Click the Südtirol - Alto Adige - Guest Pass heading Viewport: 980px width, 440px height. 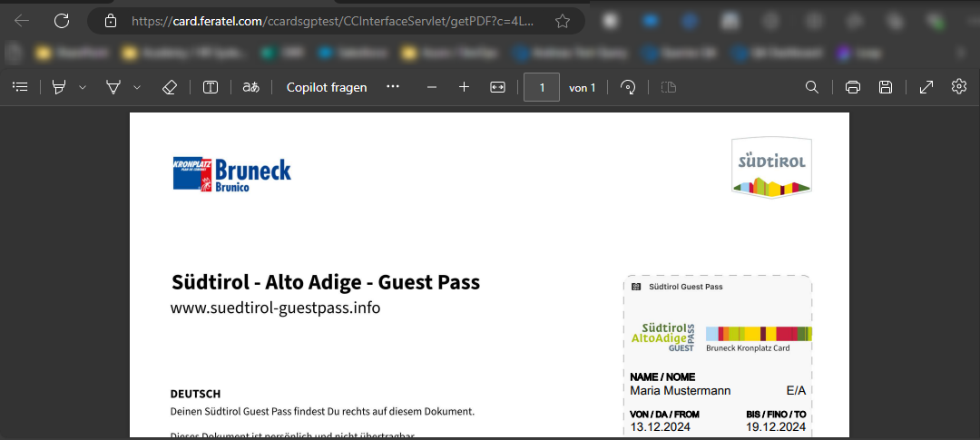pyautogui.click(x=326, y=282)
